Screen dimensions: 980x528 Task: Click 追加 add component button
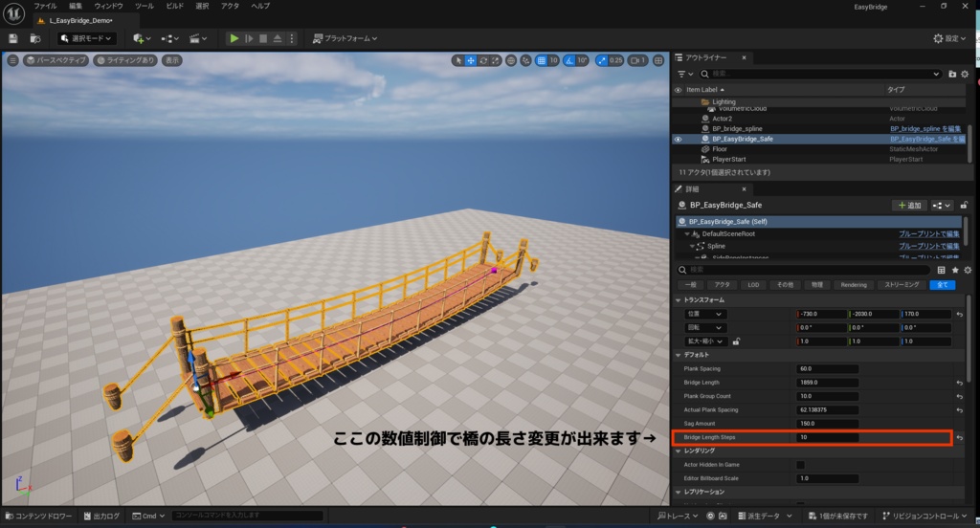point(909,206)
